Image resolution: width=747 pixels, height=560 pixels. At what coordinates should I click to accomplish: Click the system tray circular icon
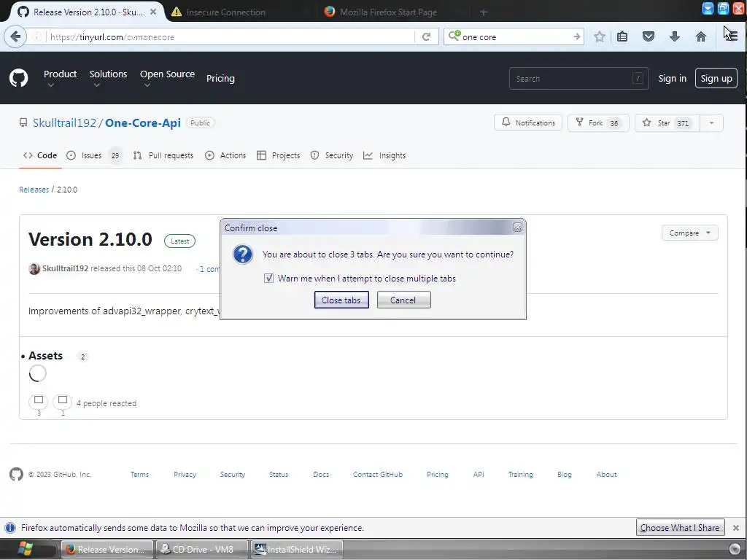coord(735,548)
